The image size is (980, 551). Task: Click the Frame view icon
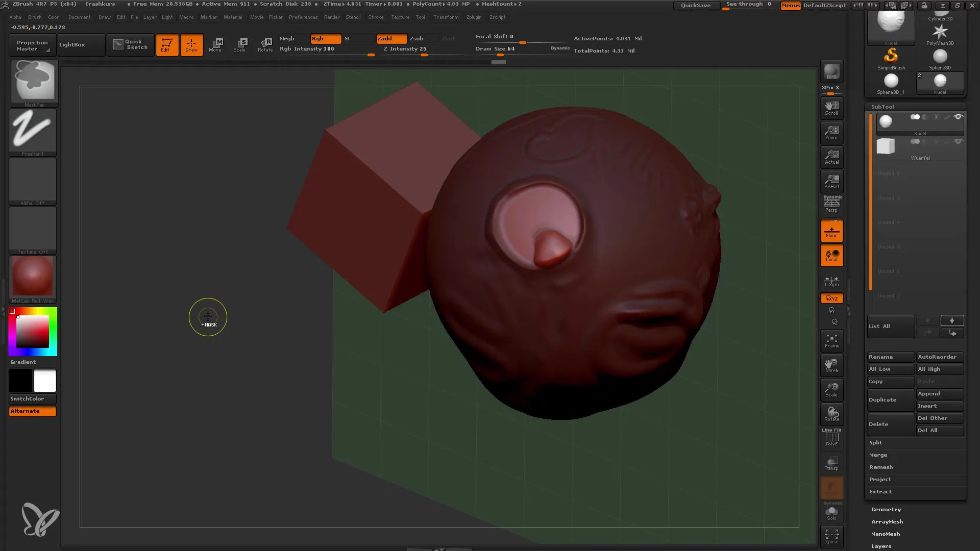(x=831, y=341)
